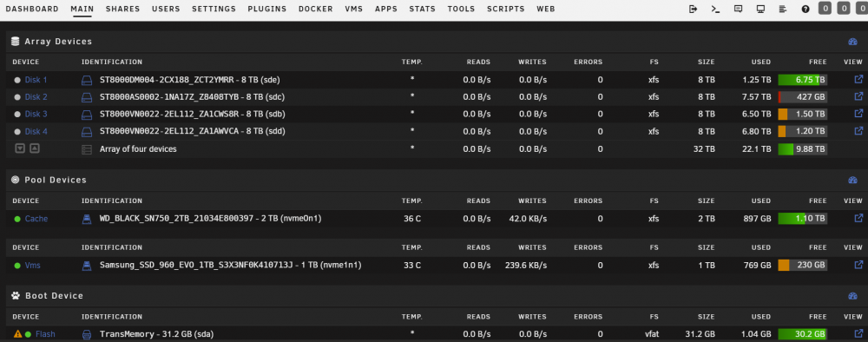Viewport: 868px width, 342px height.
Task: Go to the Stats tab
Action: coord(423,9)
